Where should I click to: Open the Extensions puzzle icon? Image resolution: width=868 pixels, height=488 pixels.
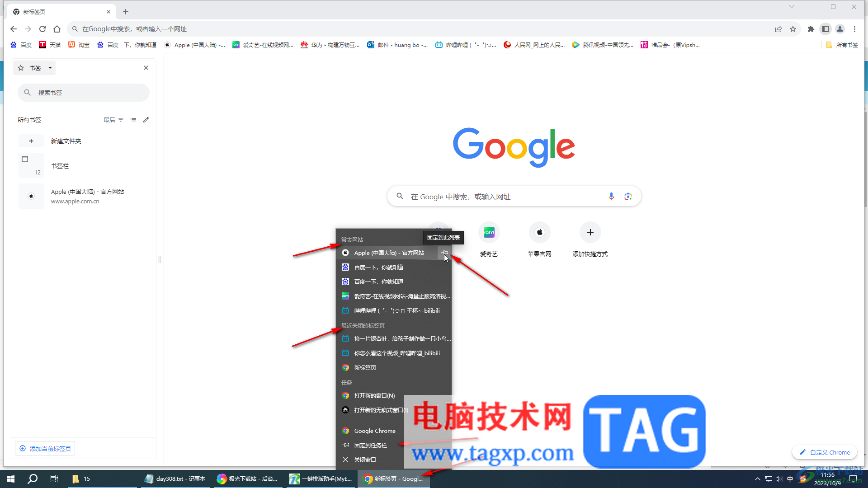[811, 29]
